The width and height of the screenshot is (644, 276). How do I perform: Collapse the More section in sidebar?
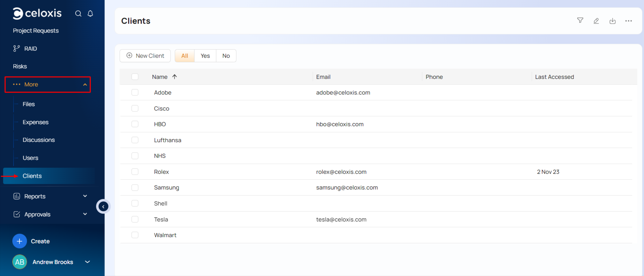tap(85, 84)
